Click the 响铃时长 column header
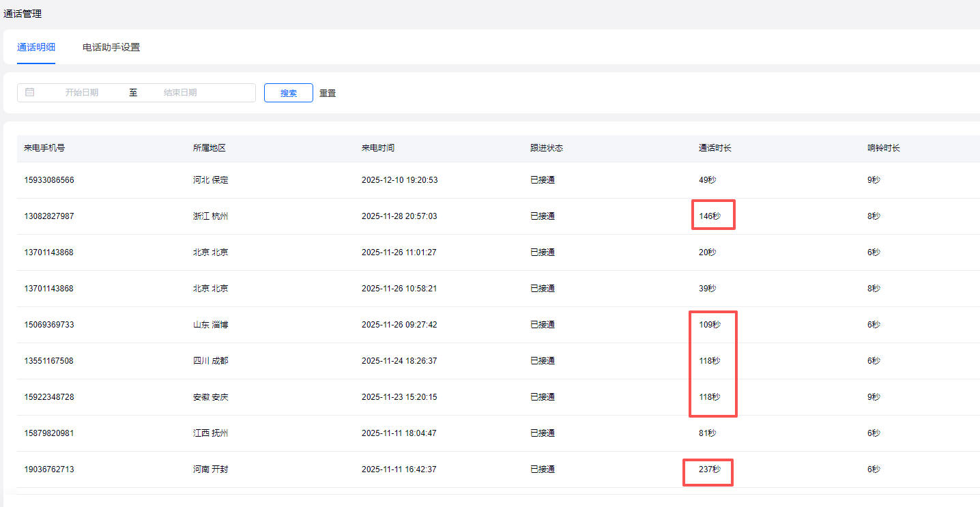This screenshot has height=507, width=980. point(884,148)
